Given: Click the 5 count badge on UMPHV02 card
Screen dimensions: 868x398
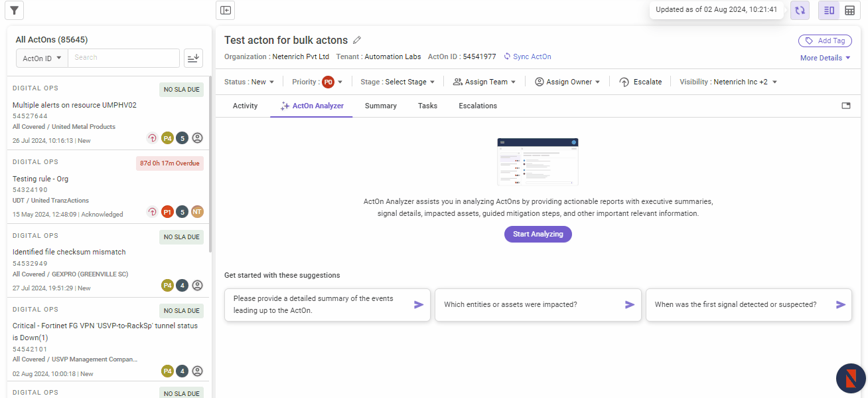Looking at the screenshot, I should pyautogui.click(x=182, y=138).
